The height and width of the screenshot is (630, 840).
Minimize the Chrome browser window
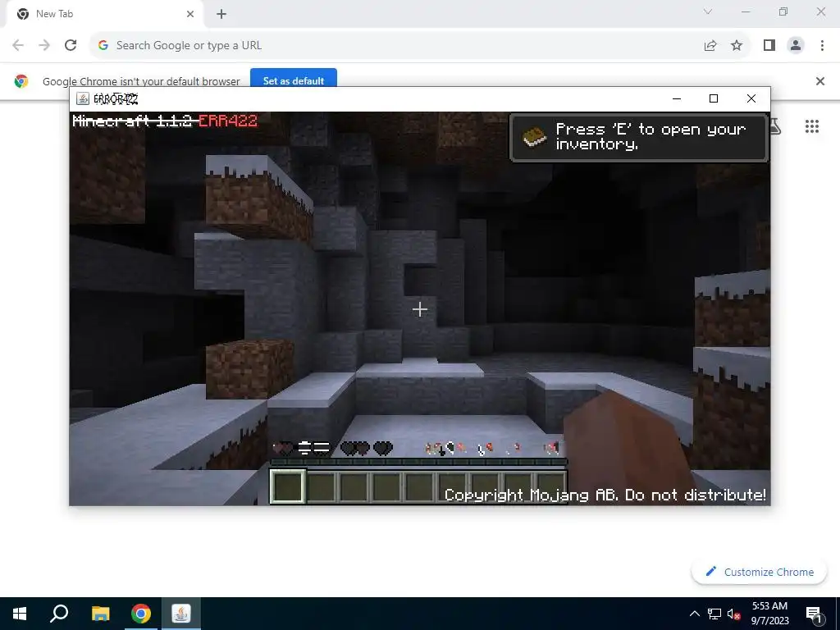click(746, 11)
